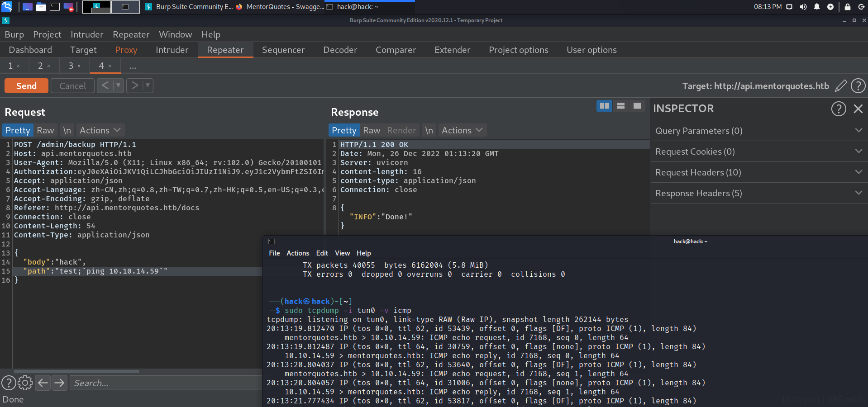Screen dimensions: 868x407
Task: Toggle request non-printing characters \n
Action: tap(67, 130)
